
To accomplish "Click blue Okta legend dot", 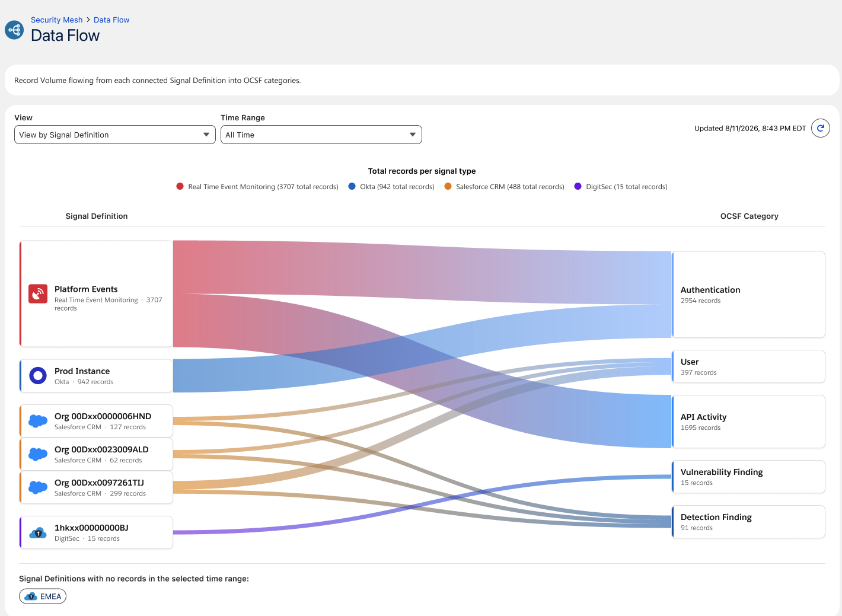I will pyautogui.click(x=352, y=186).
